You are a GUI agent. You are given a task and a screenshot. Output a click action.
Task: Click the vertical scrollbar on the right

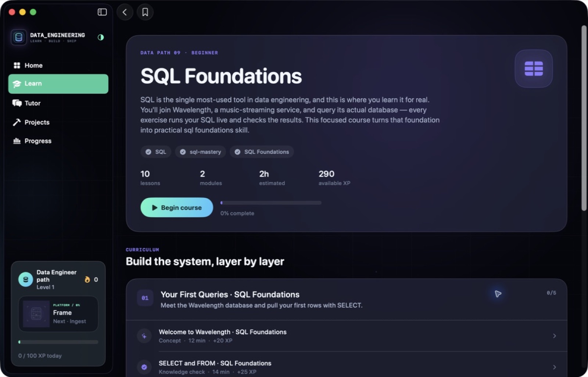point(584,118)
